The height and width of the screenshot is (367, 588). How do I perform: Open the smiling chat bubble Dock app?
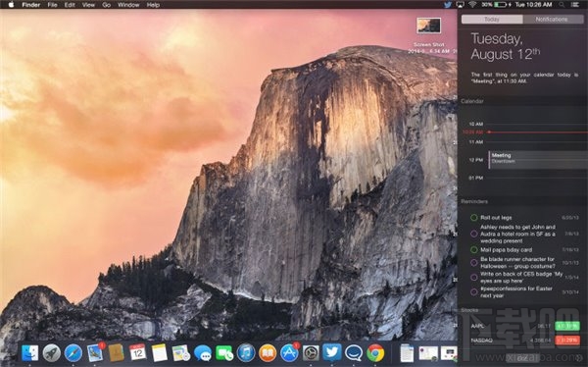[354, 353]
